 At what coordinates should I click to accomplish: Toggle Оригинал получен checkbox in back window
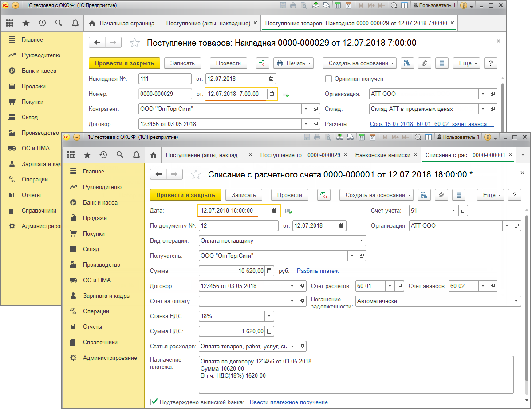coord(328,79)
